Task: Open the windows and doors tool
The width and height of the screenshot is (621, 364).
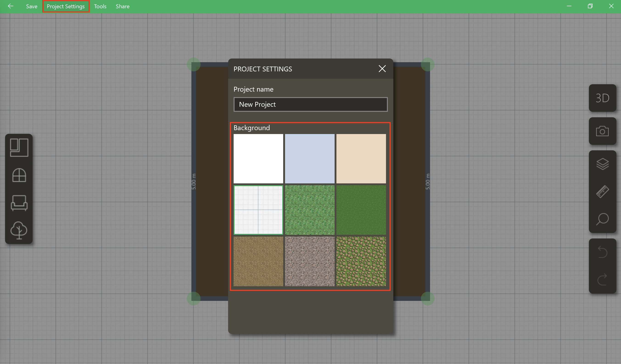Action: click(x=19, y=175)
